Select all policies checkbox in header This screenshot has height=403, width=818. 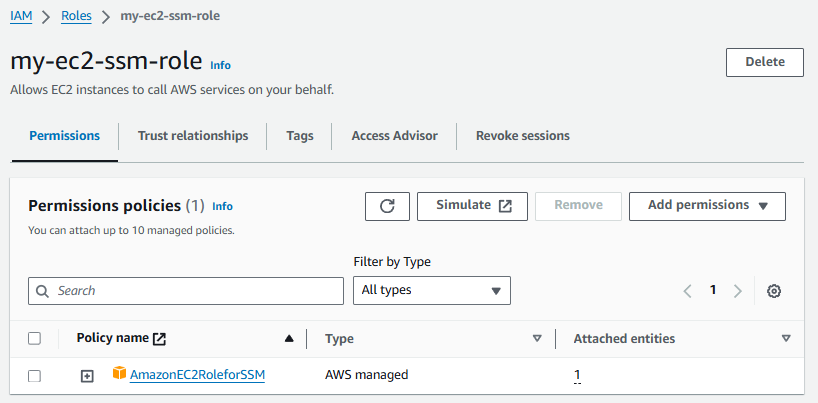[34, 338]
